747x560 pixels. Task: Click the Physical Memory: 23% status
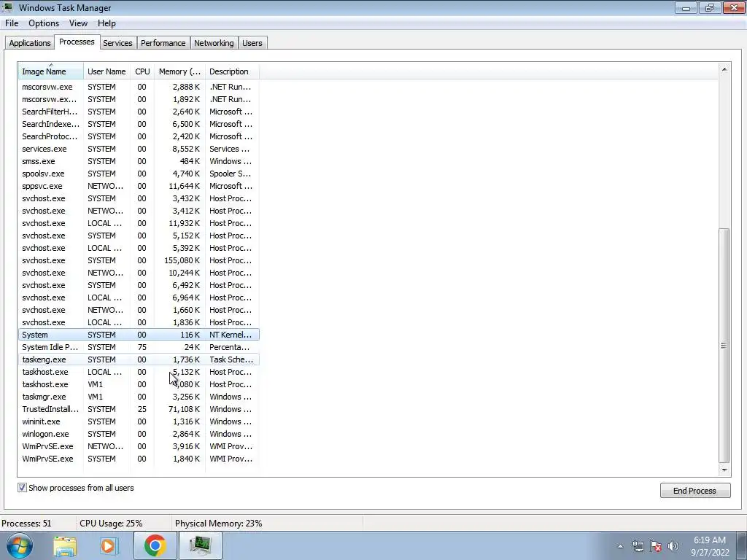pyautogui.click(x=218, y=524)
